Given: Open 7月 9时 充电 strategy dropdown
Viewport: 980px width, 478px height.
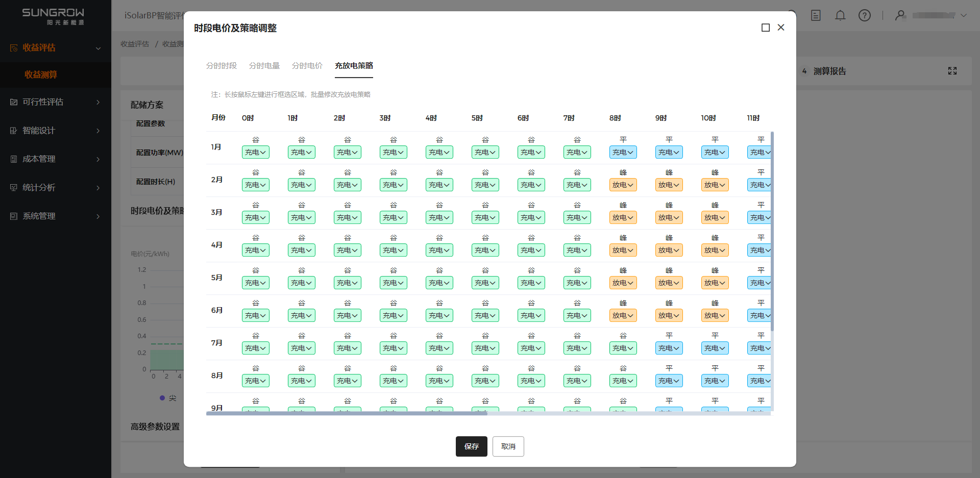Looking at the screenshot, I should click(x=669, y=348).
